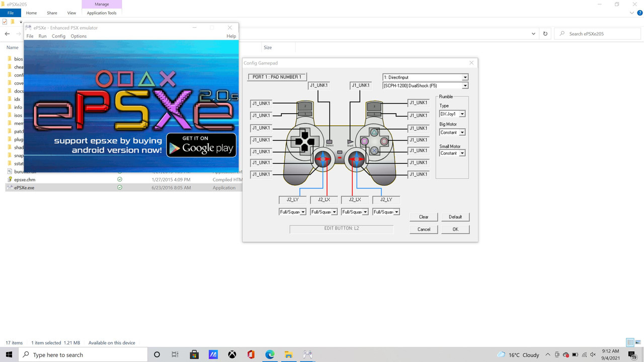644x362 pixels.
Task: Select the epsxe.chm file row
Action: [x=123, y=179]
